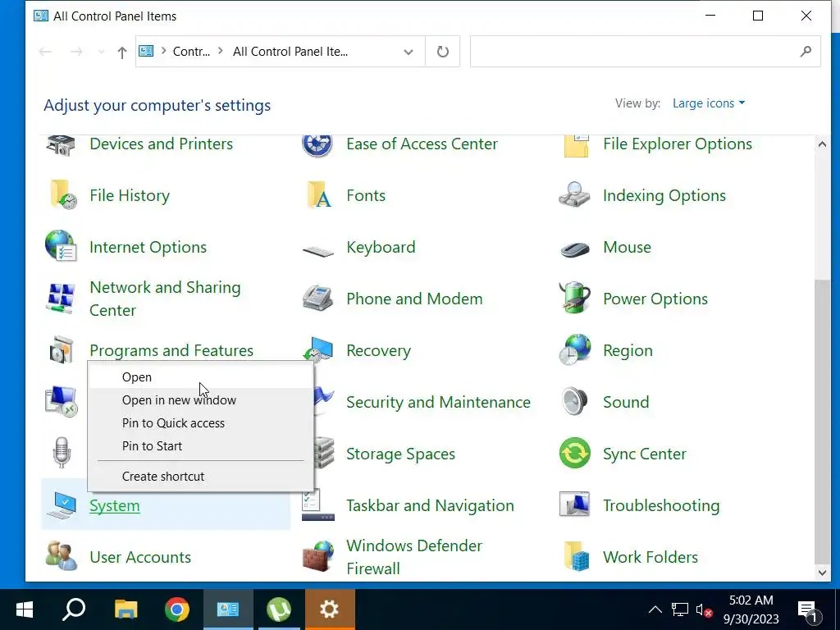The height and width of the screenshot is (630, 840).
Task: Click the Power Options battery icon
Action: point(574,297)
